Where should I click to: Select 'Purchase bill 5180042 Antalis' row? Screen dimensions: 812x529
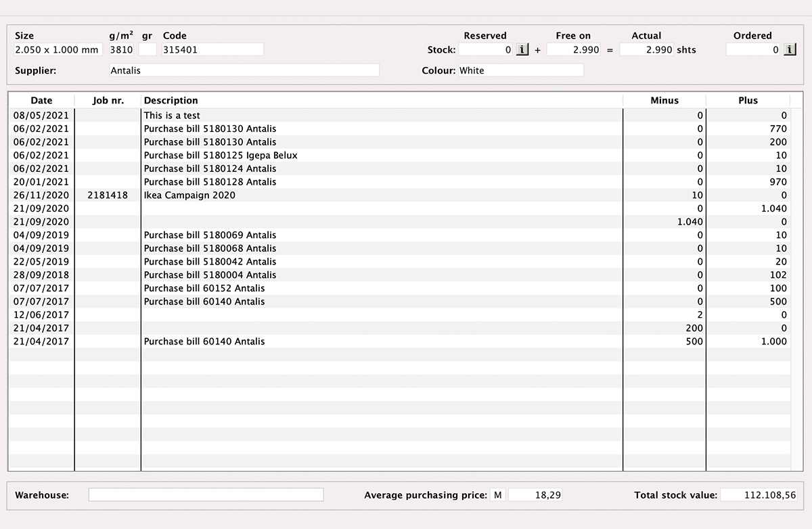tap(399, 262)
